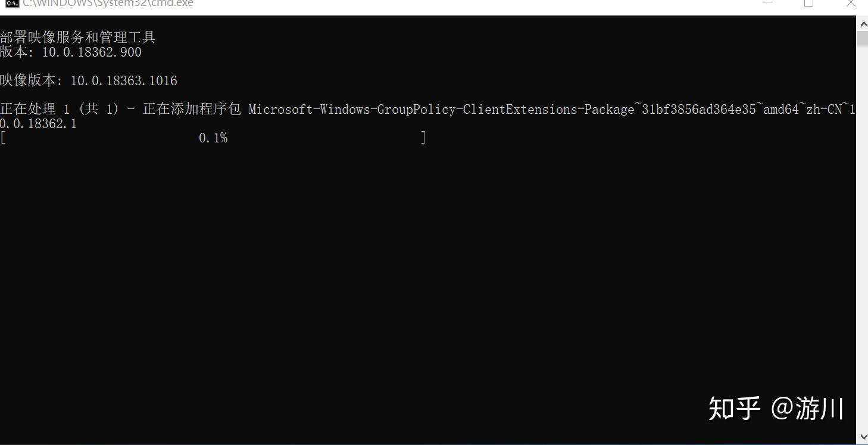Close the cmd.exe window
Viewport: 868px width, 445px height.
pos(851,2)
